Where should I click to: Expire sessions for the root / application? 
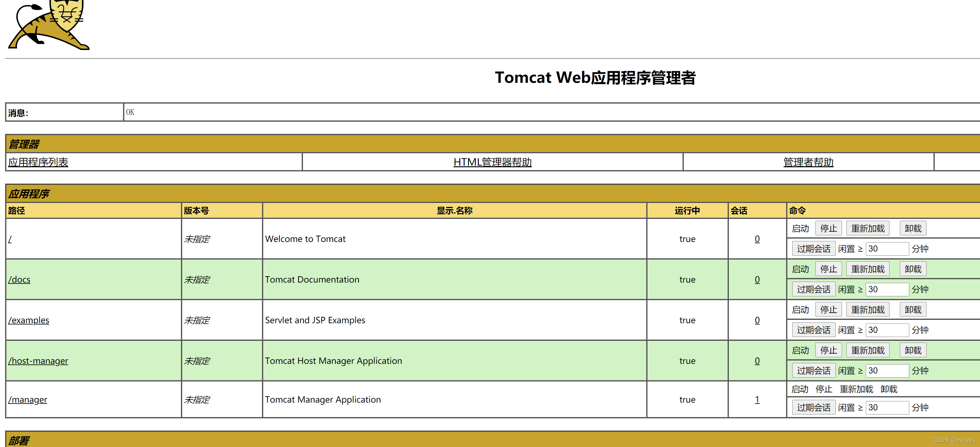click(813, 249)
